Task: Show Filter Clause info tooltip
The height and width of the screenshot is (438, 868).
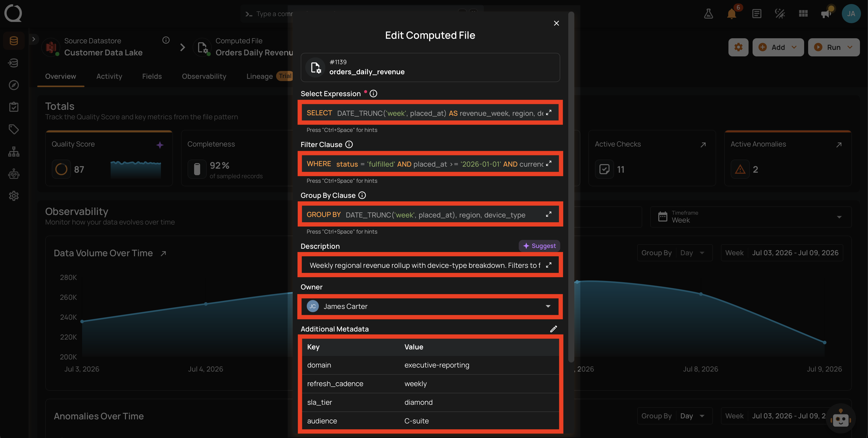Action: [349, 144]
